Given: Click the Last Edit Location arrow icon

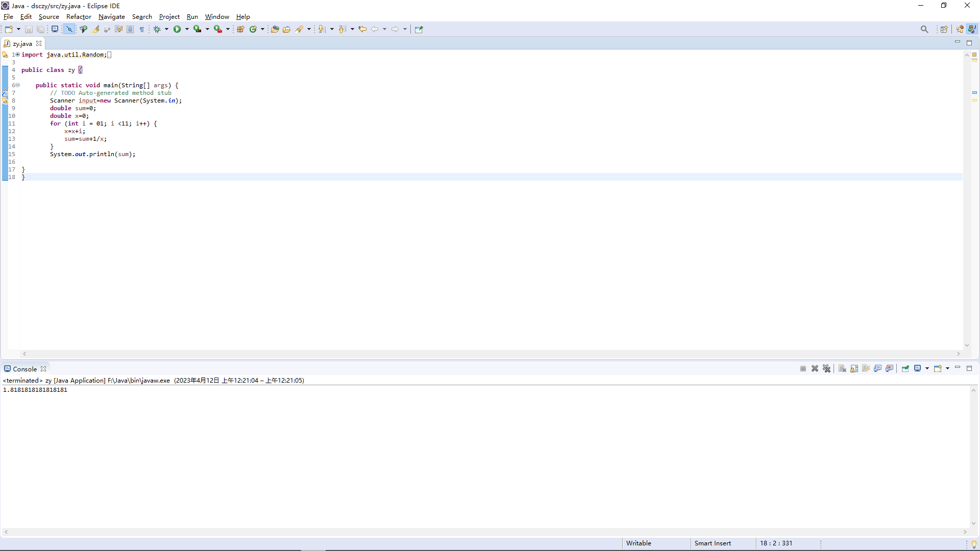Looking at the screenshot, I should [362, 29].
